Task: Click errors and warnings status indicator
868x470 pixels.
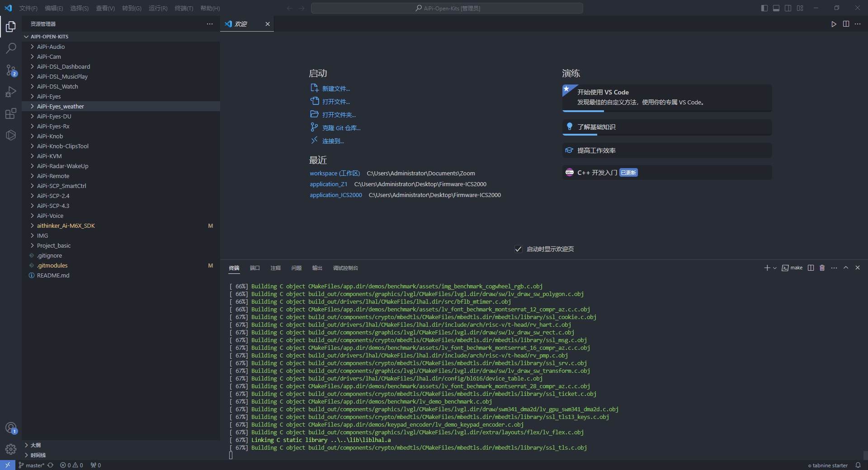Action: click(71, 465)
